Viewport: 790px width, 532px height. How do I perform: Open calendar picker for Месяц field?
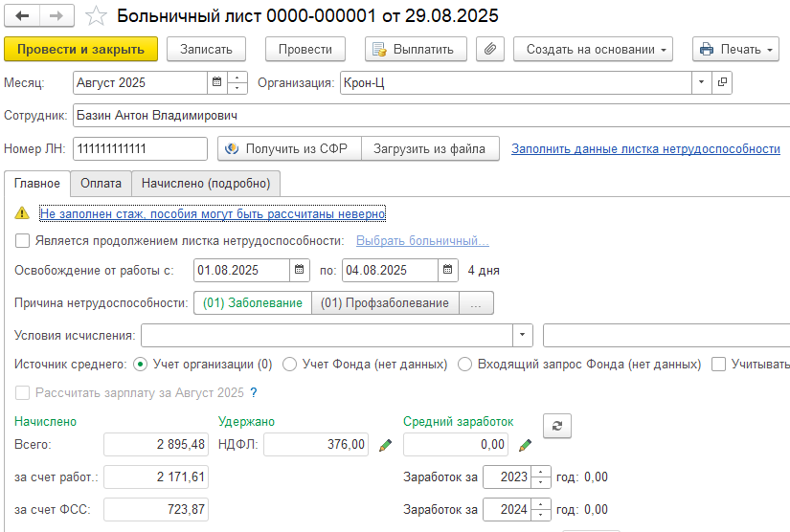click(216, 83)
